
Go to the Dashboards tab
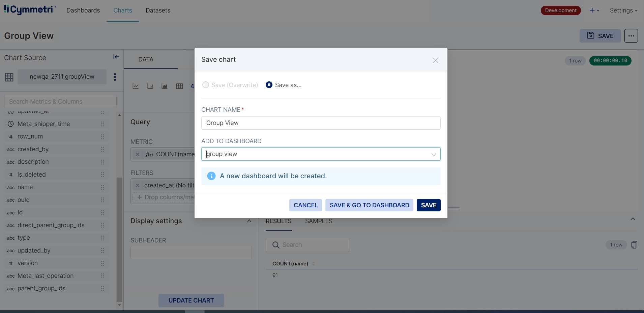[x=83, y=10]
